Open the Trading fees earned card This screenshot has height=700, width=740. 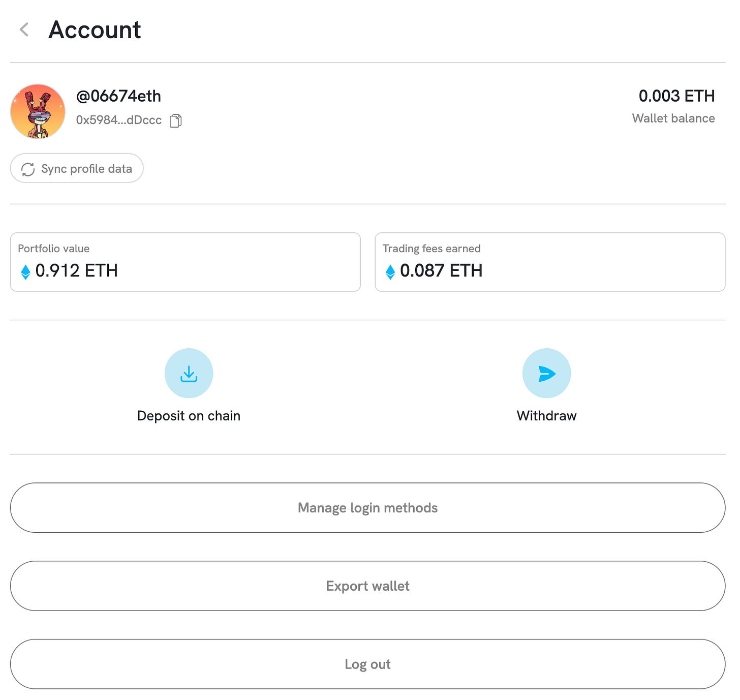pos(550,262)
